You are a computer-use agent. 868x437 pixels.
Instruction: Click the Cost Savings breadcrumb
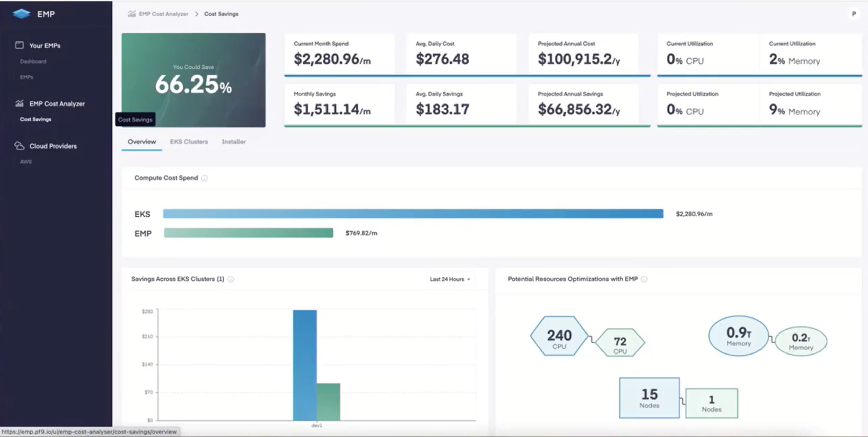tap(221, 14)
